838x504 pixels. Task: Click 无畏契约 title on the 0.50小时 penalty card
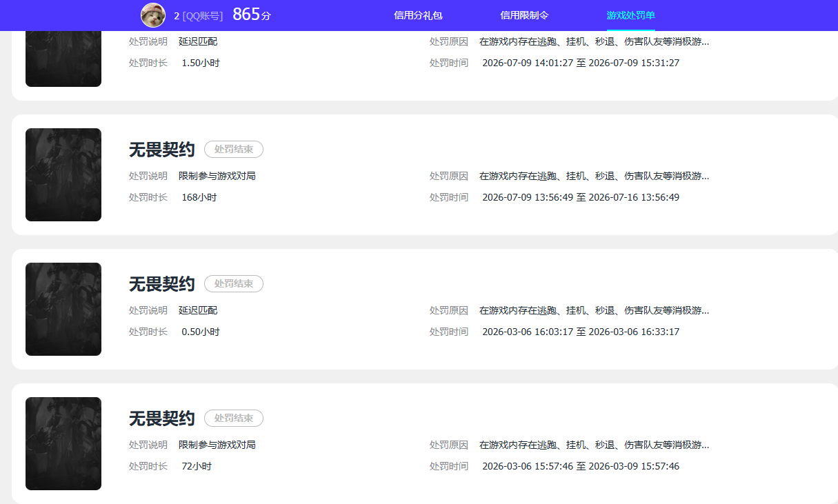(162, 284)
